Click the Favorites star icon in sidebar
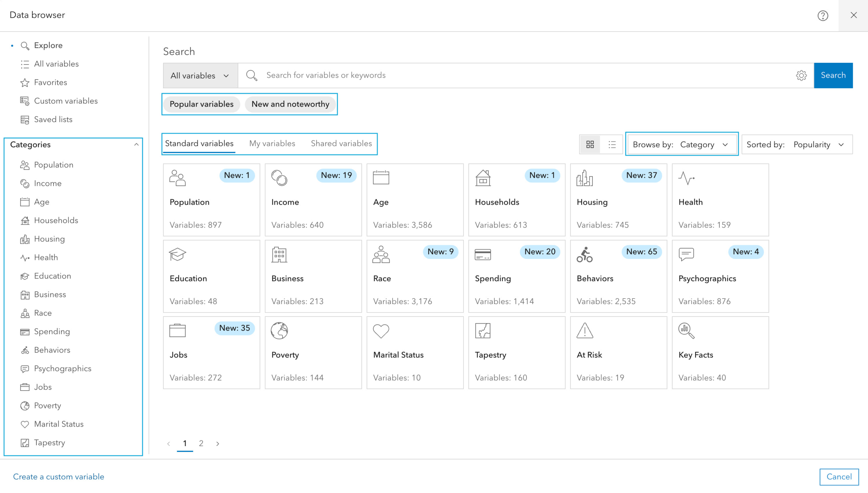Screen dimensions: 868x493 (25, 82)
